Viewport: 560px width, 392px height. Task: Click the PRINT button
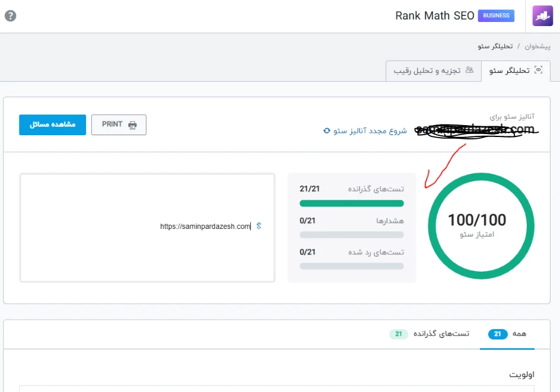119,125
